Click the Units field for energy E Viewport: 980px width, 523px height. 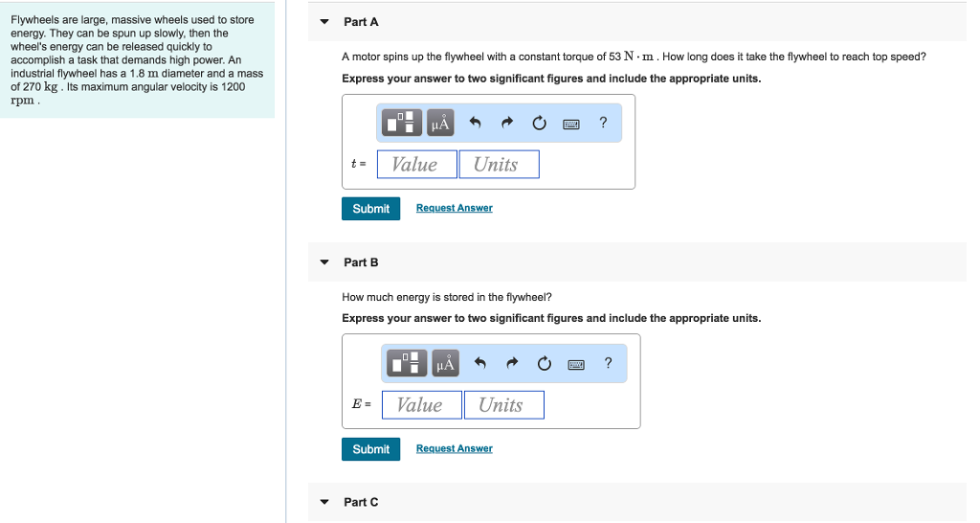click(503, 405)
